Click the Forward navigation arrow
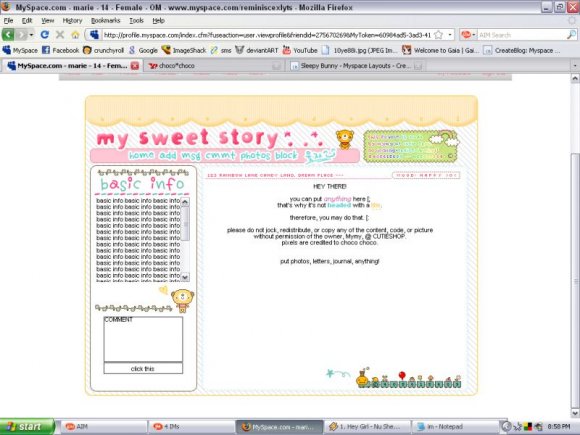This screenshot has width=580, height=435. click(x=21, y=35)
